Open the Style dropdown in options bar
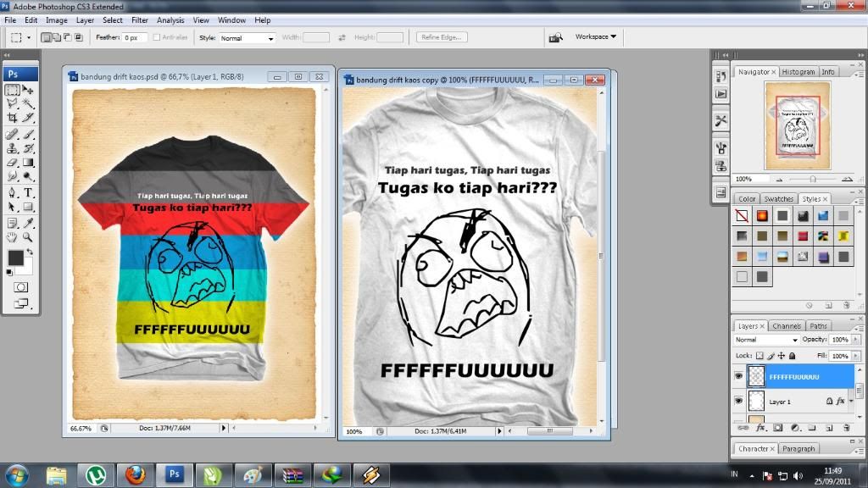 pos(247,38)
